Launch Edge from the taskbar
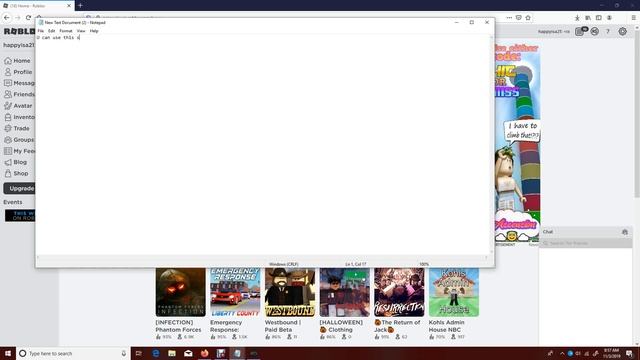The image size is (640, 360). tap(156, 353)
